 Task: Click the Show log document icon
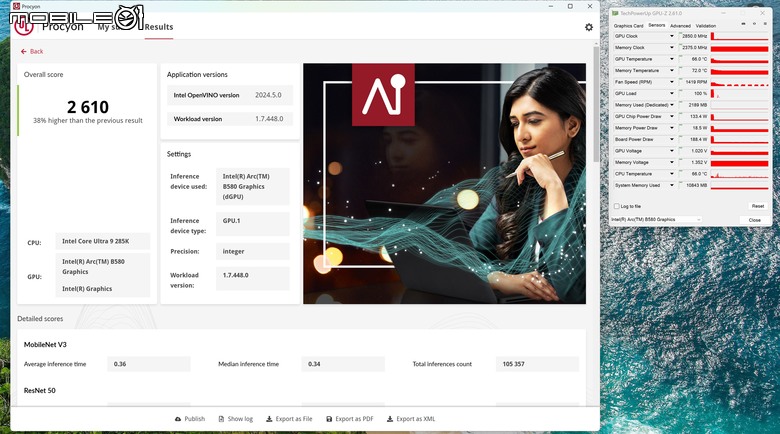(221, 419)
